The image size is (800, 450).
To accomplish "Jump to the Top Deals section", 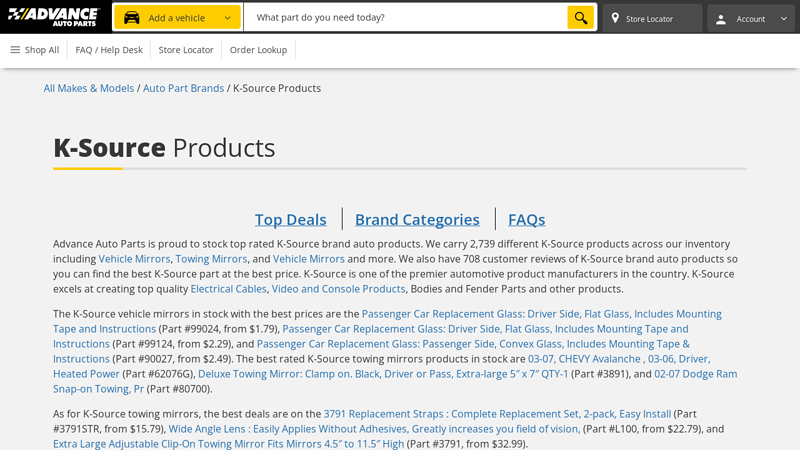I will point(290,219).
